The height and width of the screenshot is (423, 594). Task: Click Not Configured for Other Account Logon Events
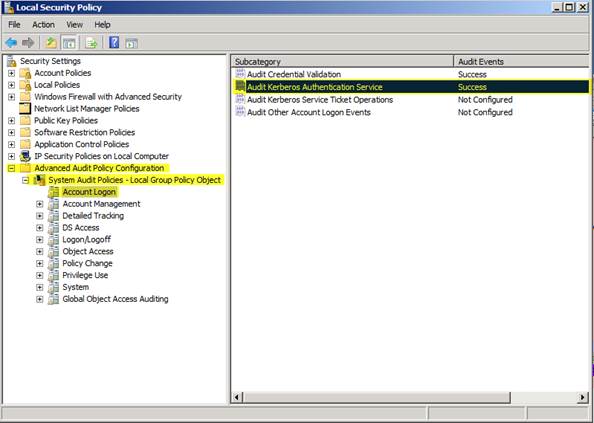coord(485,112)
